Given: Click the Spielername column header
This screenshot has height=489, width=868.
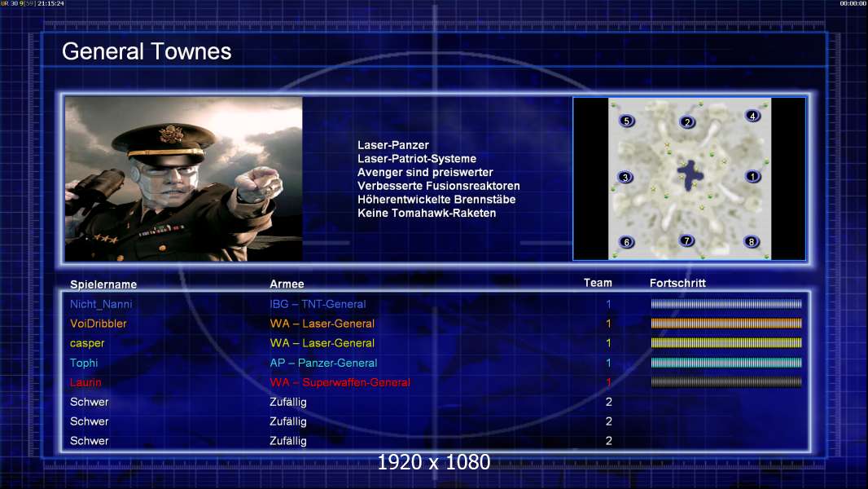Looking at the screenshot, I should point(103,284).
